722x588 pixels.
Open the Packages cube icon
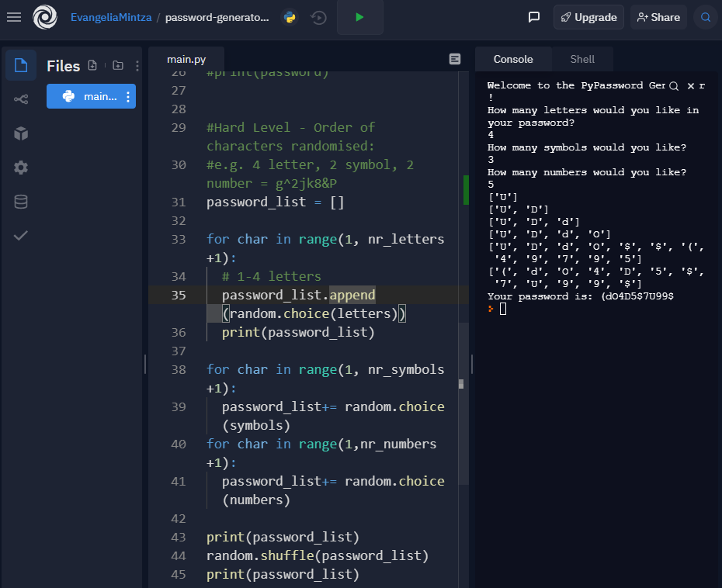tap(21, 133)
